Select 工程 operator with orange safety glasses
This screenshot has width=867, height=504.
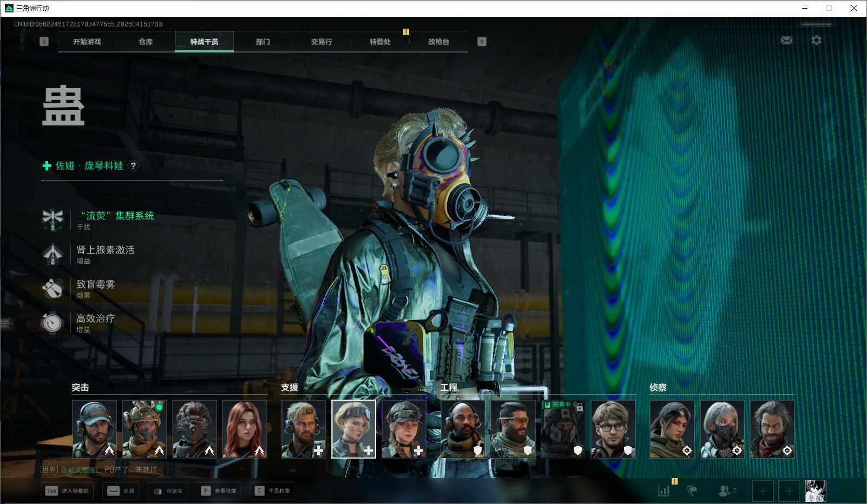click(513, 429)
